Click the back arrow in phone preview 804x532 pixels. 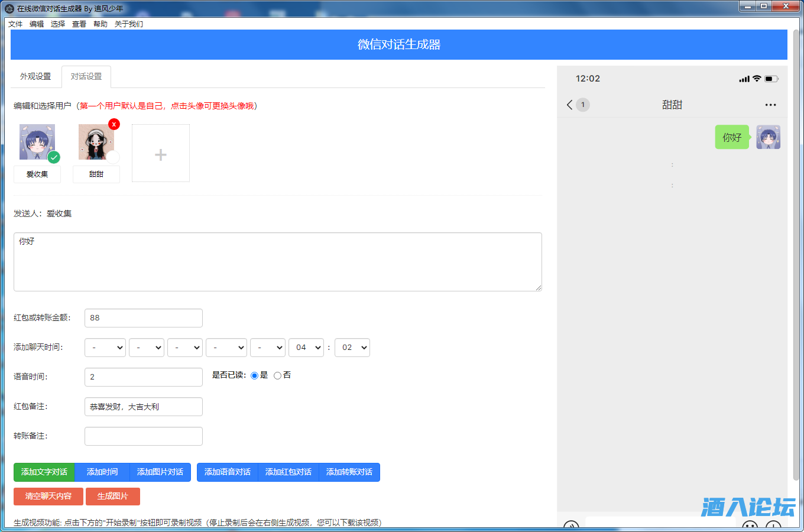569,105
